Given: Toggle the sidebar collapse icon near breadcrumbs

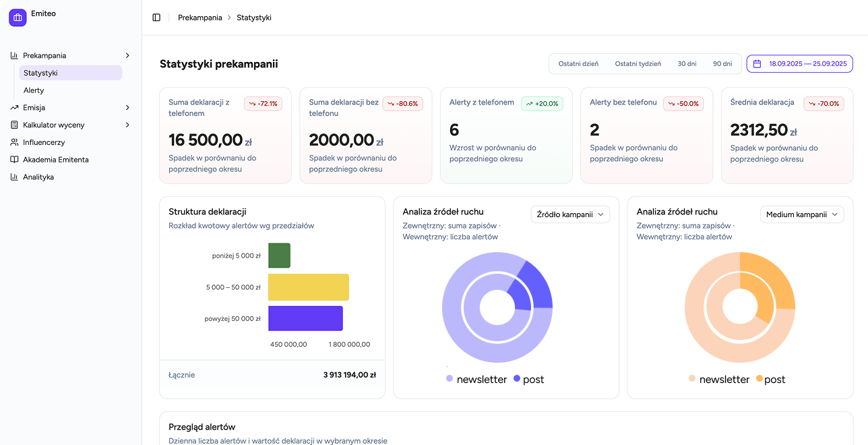Looking at the screenshot, I should click(x=156, y=17).
